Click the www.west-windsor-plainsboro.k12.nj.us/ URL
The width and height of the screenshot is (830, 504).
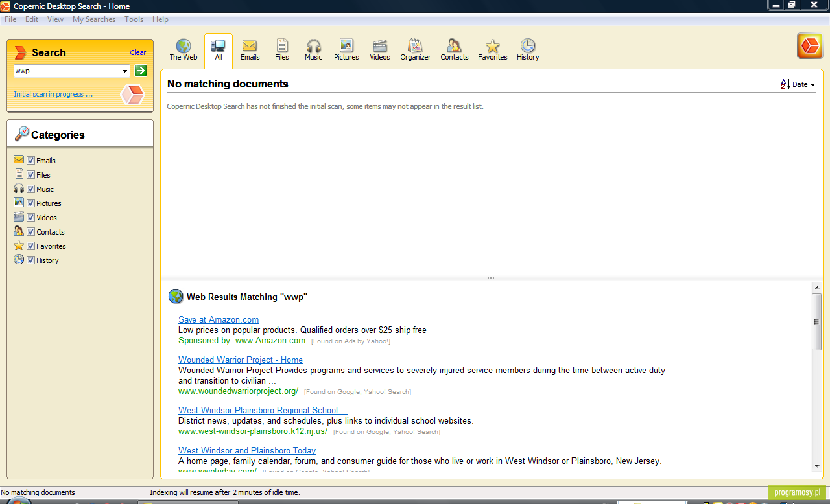[253, 431]
